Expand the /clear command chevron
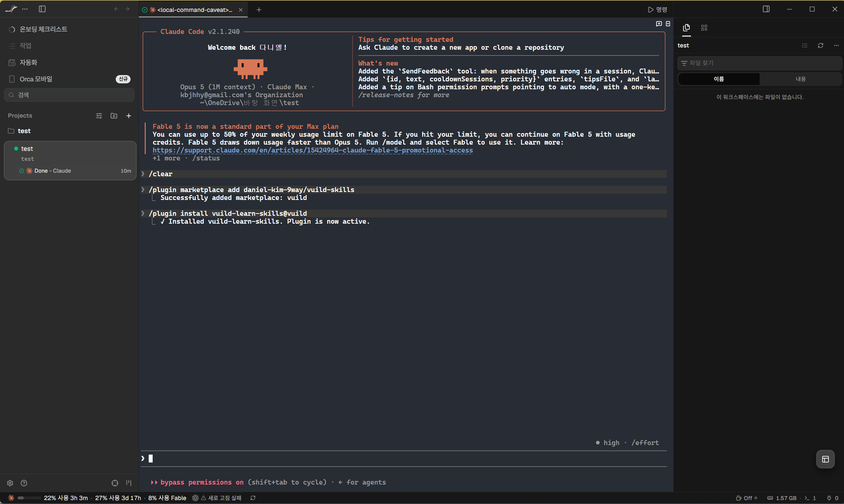 [x=143, y=174]
